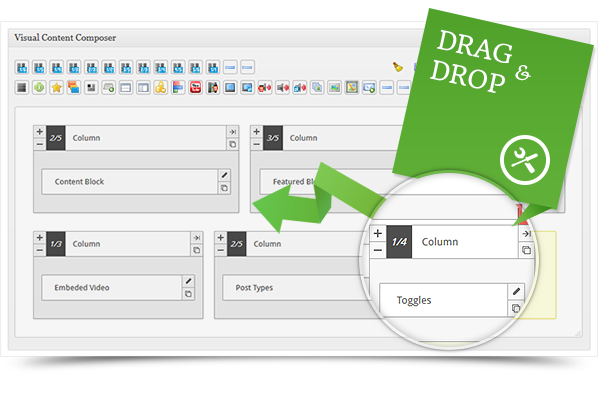Click the composer area resize grip
The image size is (600, 394).
click(x=578, y=334)
